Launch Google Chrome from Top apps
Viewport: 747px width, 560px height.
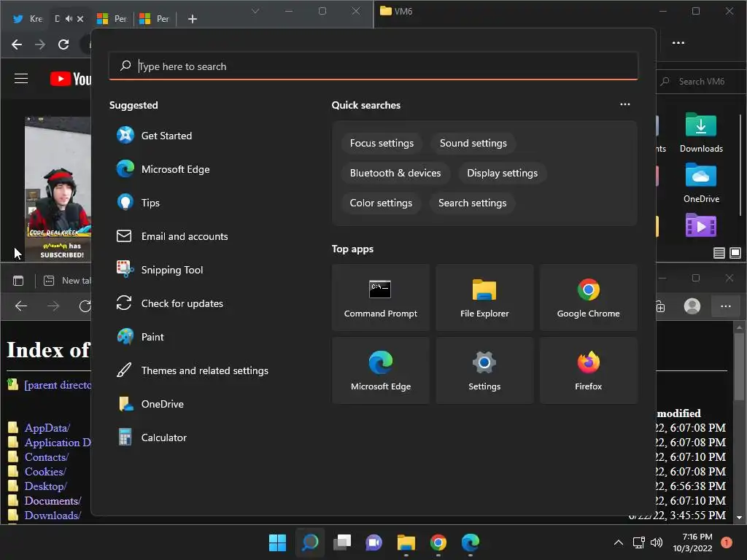click(x=588, y=297)
